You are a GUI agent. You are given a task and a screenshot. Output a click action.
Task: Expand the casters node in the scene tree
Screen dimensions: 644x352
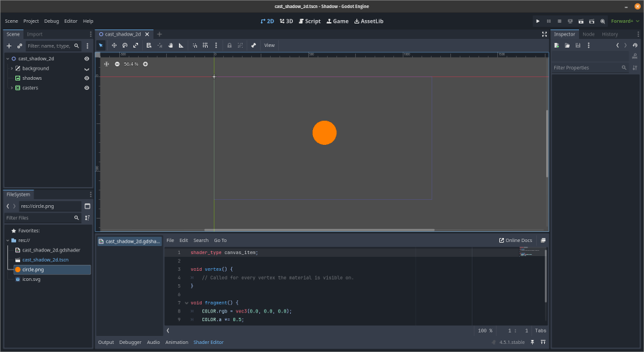tap(11, 88)
